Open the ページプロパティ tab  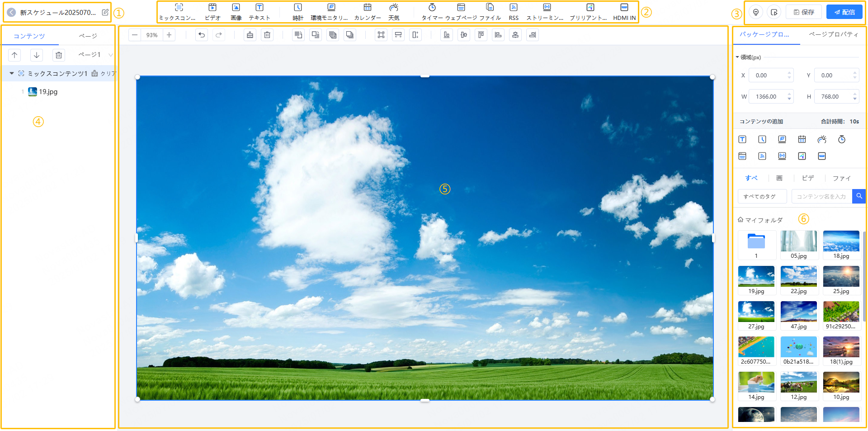(833, 34)
